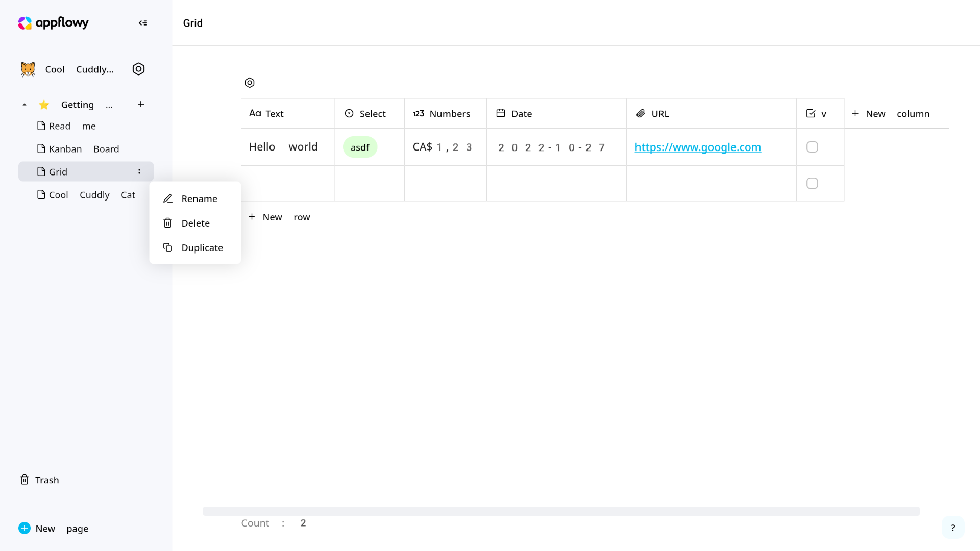Click the plus icon next to Getting started
Image resolution: width=980 pixels, height=551 pixels.
point(141,104)
